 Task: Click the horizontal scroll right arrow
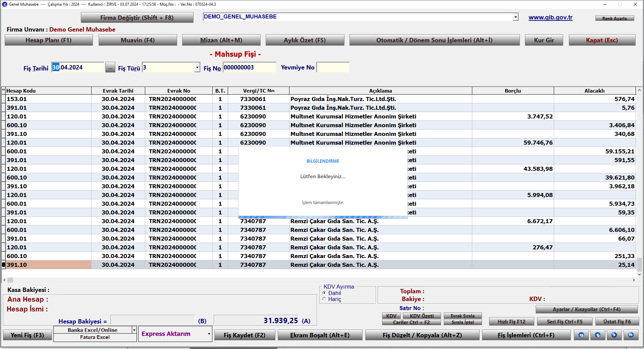pyautogui.click(x=634, y=280)
